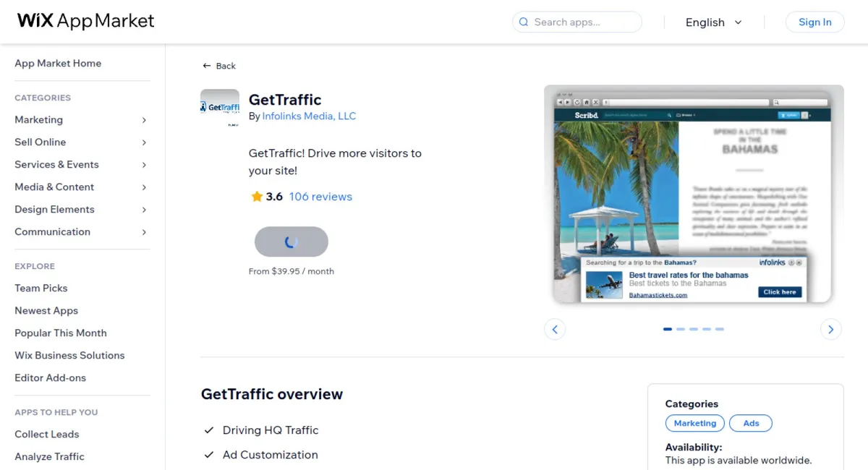The width and height of the screenshot is (868, 470).
Task: Click the loading add-app button
Action: click(292, 242)
